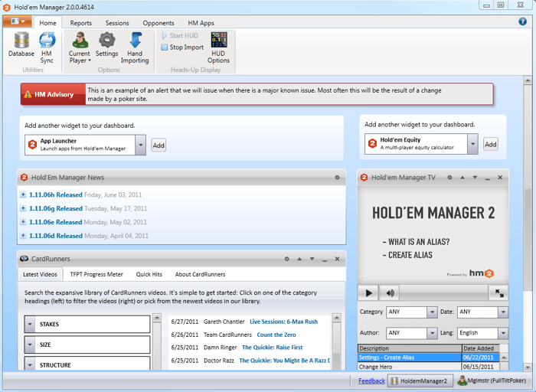
Task: Open the application menu button
Action: (x=18, y=21)
